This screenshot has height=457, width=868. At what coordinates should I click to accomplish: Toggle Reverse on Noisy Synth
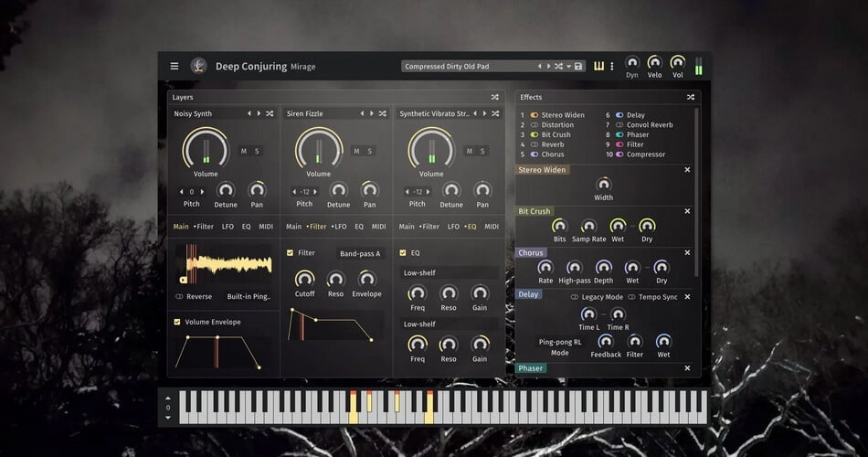pyautogui.click(x=179, y=296)
